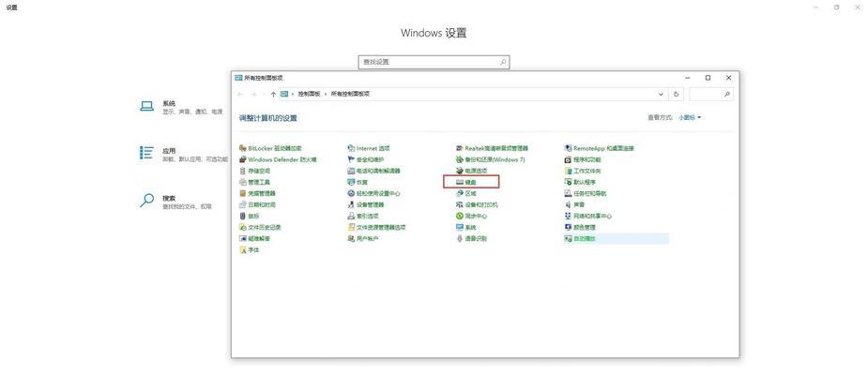Screen dimensions: 868x375
Task: Open 轻松使用设置中心 item
Action: [373, 193]
